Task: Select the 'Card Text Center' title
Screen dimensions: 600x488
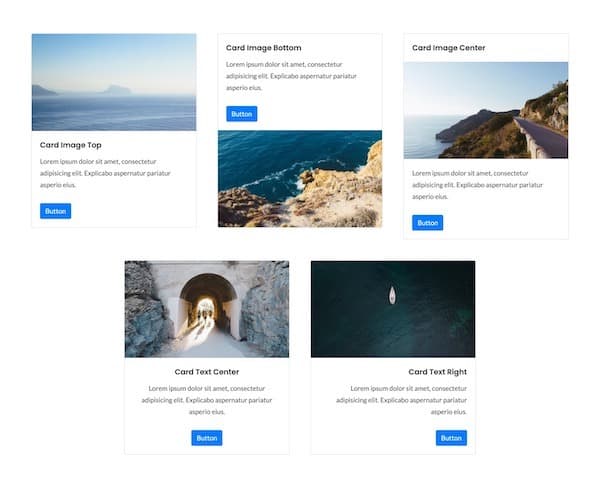Action: click(x=207, y=372)
